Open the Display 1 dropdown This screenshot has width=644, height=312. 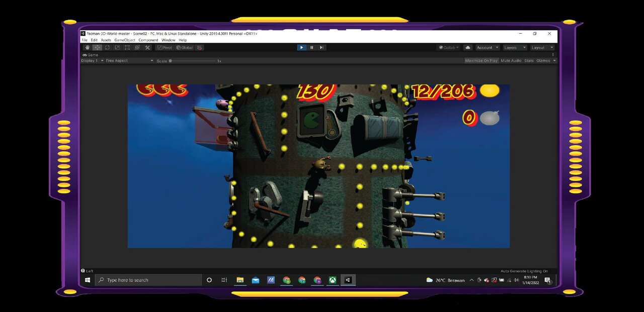92,61
